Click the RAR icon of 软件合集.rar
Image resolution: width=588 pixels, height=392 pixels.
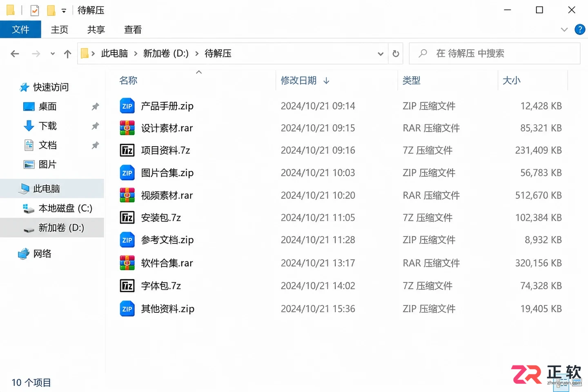tap(127, 263)
